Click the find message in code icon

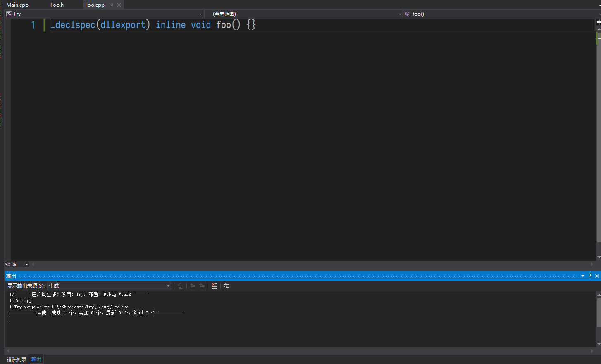point(180,286)
